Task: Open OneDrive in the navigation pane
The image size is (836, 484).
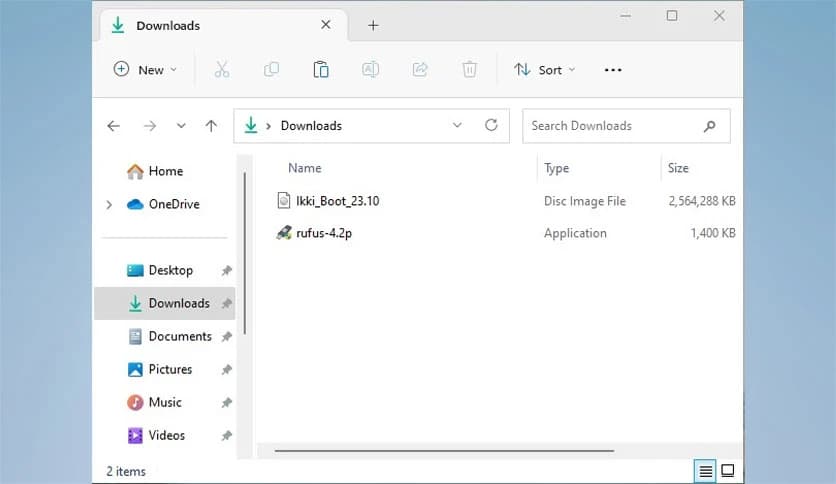Action: (x=163, y=204)
